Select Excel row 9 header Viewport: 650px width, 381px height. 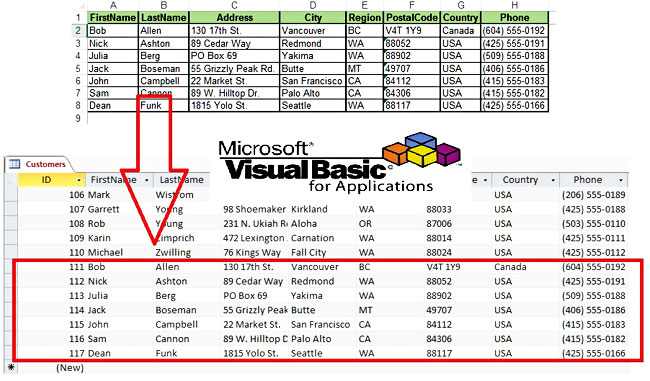78,118
